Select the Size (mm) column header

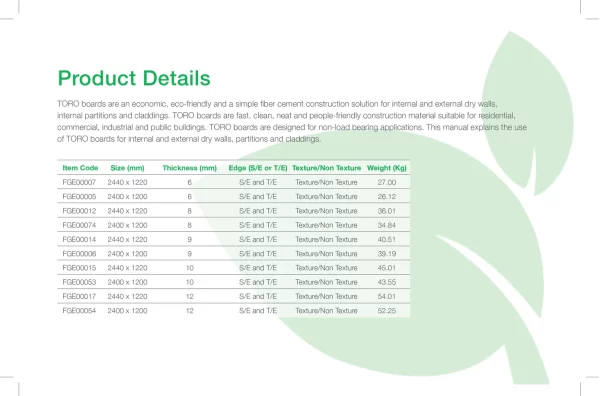click(x=127, y=168)
